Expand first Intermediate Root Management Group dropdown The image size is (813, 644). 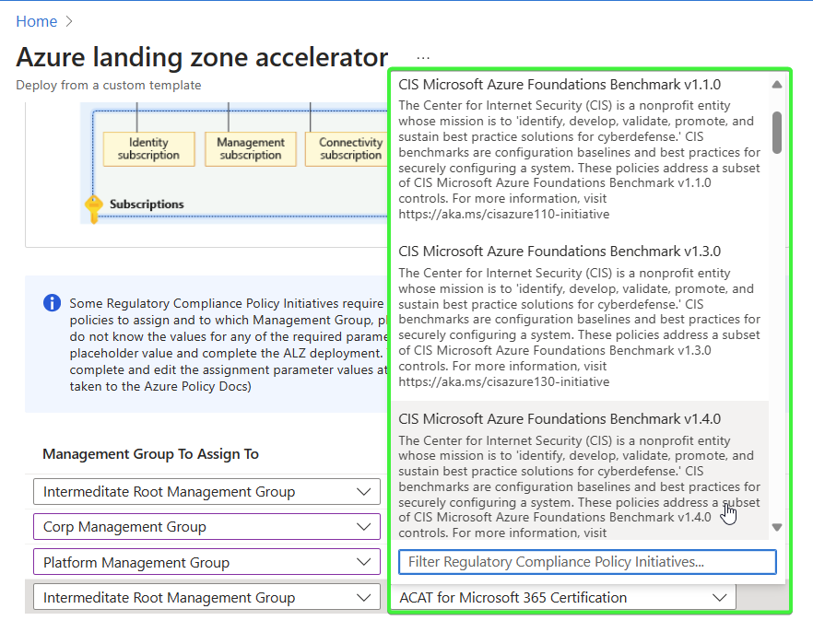coord(206,492)
